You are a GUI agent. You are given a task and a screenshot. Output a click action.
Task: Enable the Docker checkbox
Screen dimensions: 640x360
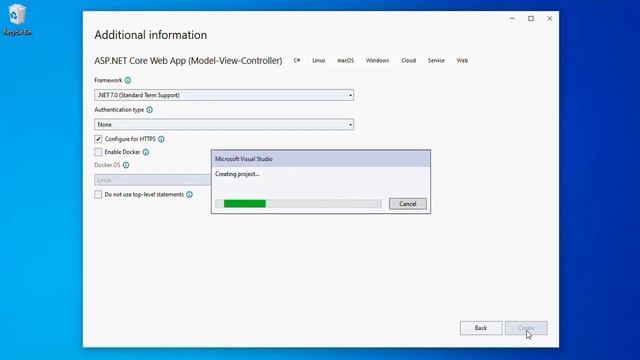(98, 152)
